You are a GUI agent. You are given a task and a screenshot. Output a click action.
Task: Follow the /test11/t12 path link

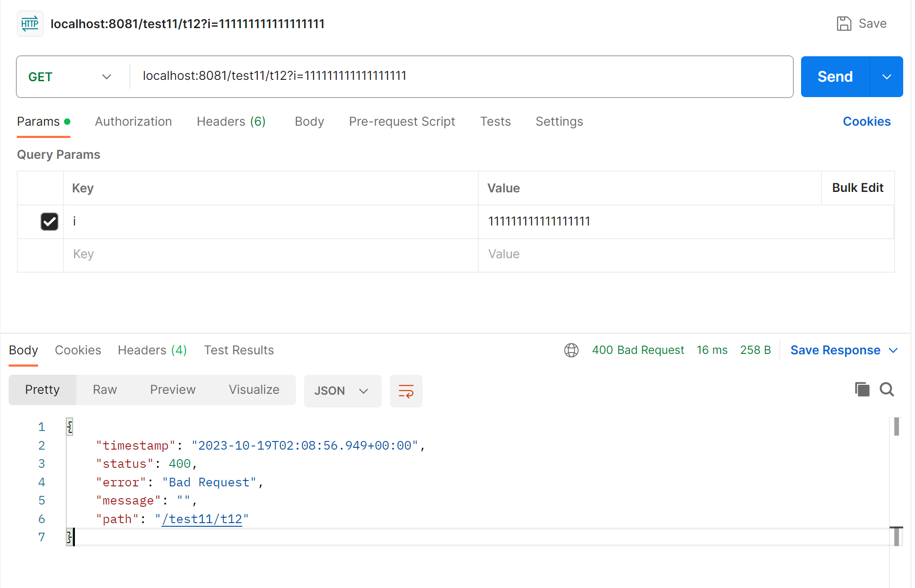pyautogui.click(x=202, y=519)
